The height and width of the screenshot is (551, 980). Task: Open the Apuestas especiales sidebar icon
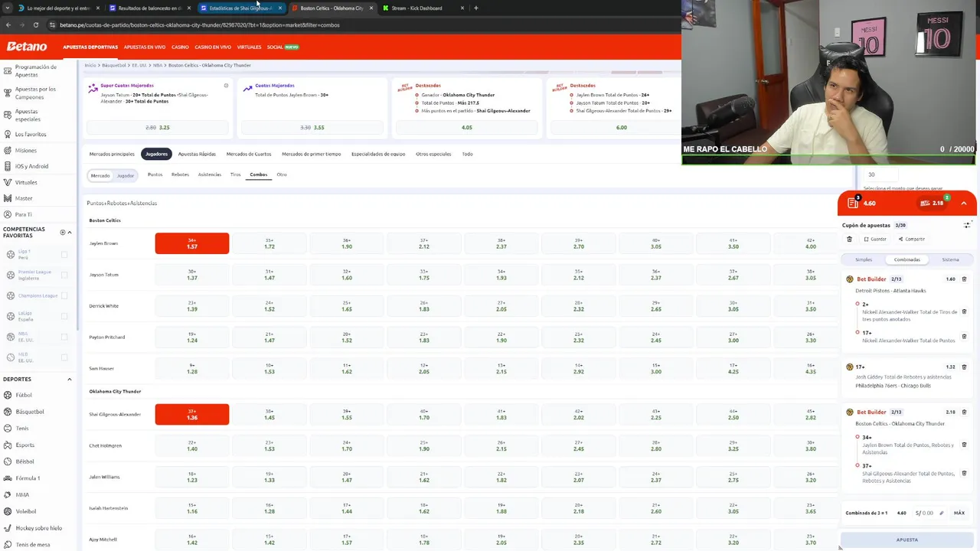tap(7, 115)
